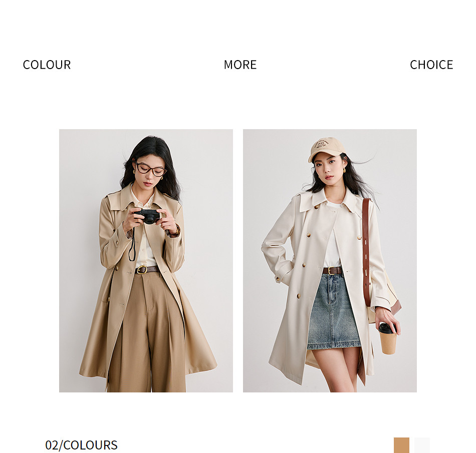The image size is (476, 453).
Task: Click the brown belt above denim skirt
Action: coord(332,270)
